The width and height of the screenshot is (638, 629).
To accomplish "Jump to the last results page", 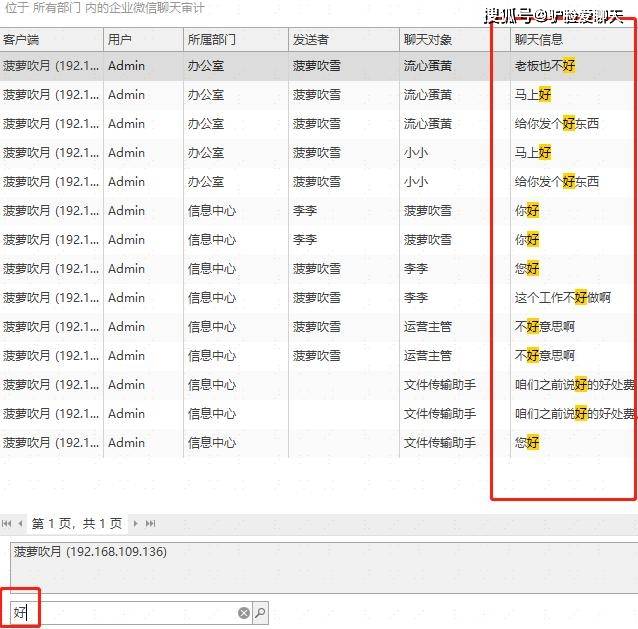I will [x=151, y=524].
